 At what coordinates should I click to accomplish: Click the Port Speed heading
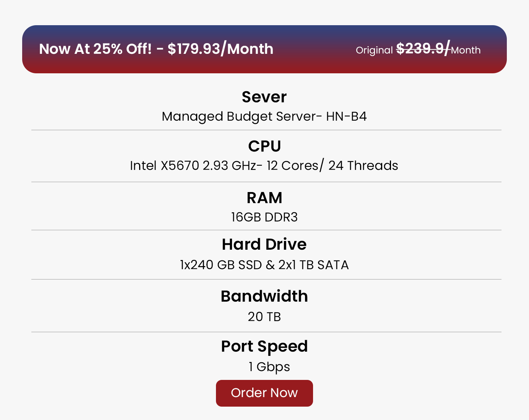[x=264, y=347]
